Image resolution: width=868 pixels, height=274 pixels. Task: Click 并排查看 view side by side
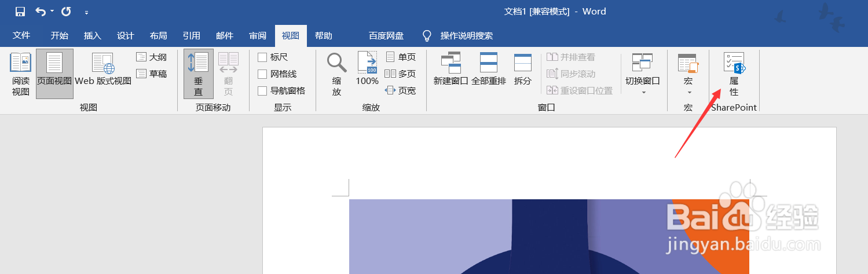572,57
